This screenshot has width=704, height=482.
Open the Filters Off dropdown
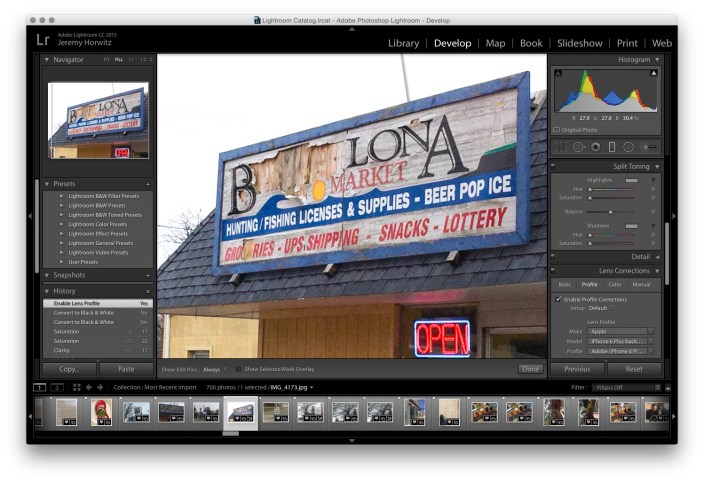click(x=636, y=387)
